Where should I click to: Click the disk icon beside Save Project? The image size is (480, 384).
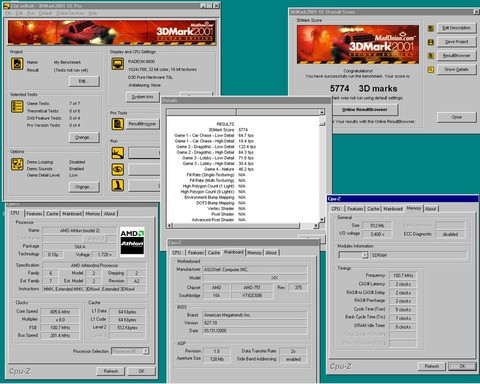[431, 42]
